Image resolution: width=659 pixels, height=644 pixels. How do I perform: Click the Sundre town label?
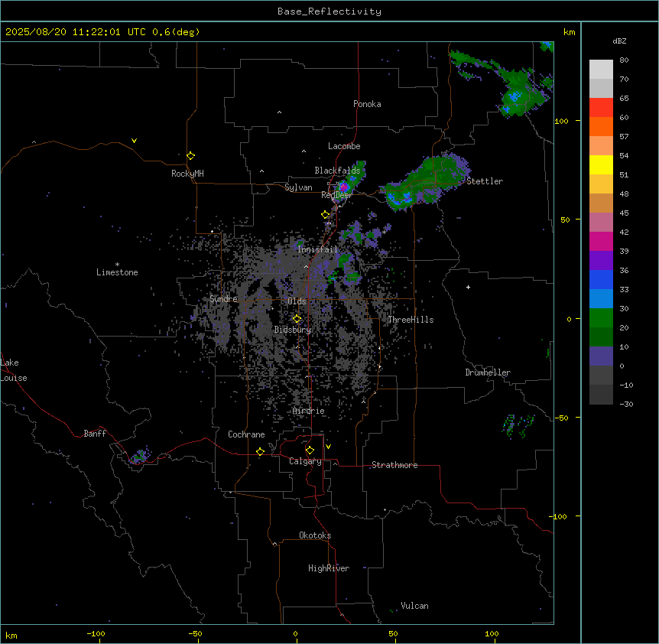223,299
